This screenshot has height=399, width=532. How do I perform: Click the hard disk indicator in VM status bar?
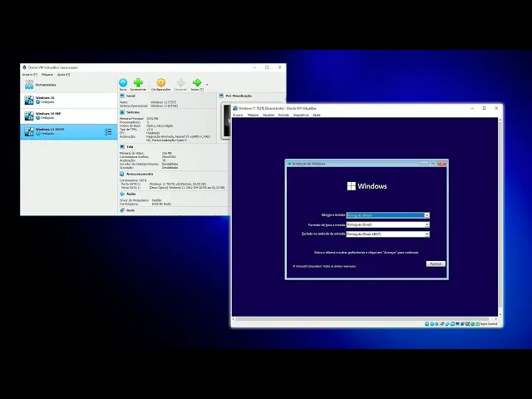[x=427, y=324]
